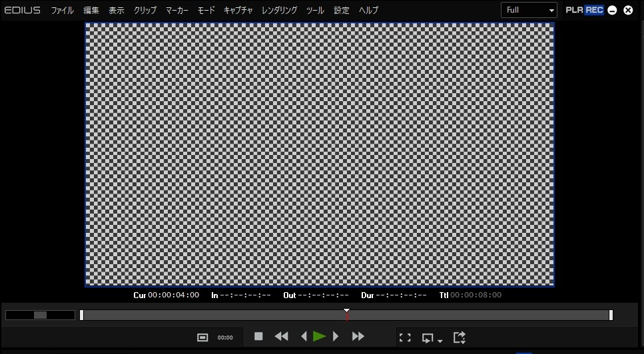Step to the next frame

336,337
